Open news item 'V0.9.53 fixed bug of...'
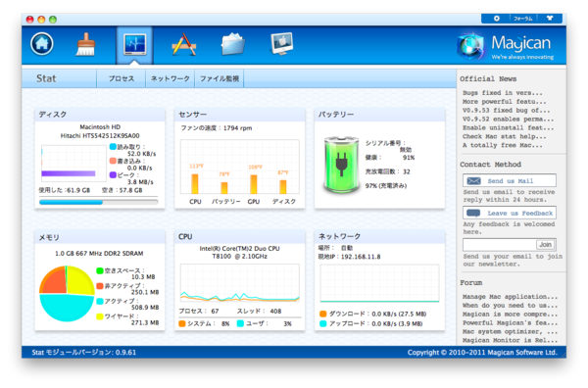Screen dimensions: 588x388 tap(506, 110)
